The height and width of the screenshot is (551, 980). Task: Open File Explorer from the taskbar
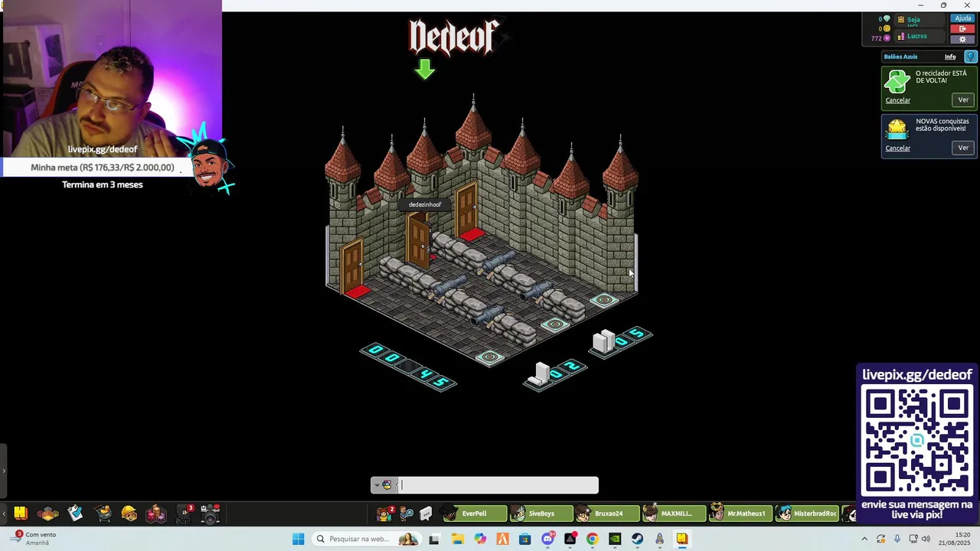(x=457, y=539)
